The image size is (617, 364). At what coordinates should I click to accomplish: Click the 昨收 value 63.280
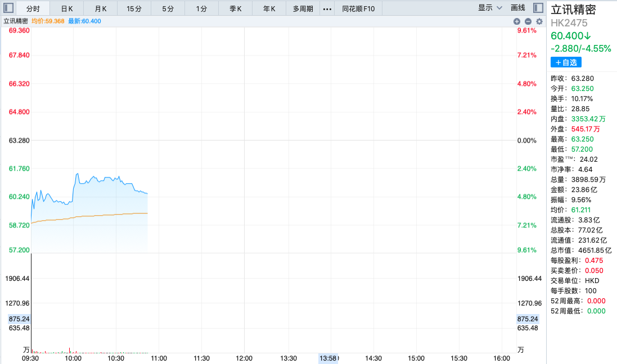click(583, 79)
